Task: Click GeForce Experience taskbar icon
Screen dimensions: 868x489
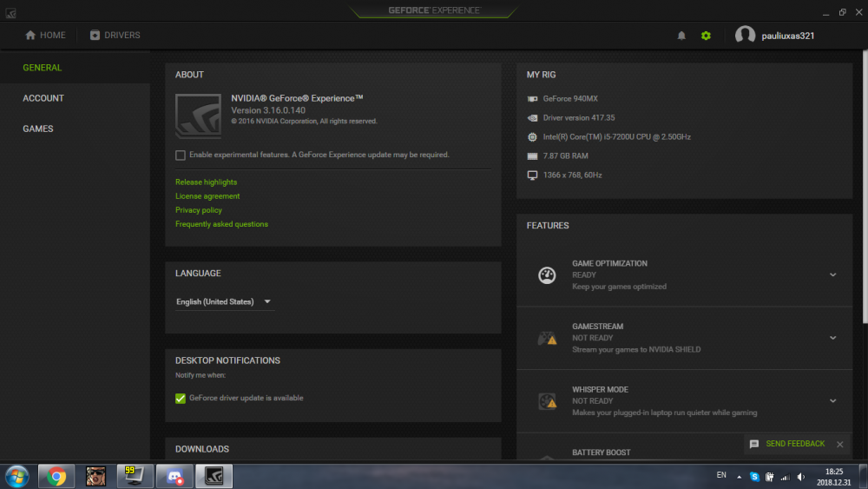Action: 214,476
